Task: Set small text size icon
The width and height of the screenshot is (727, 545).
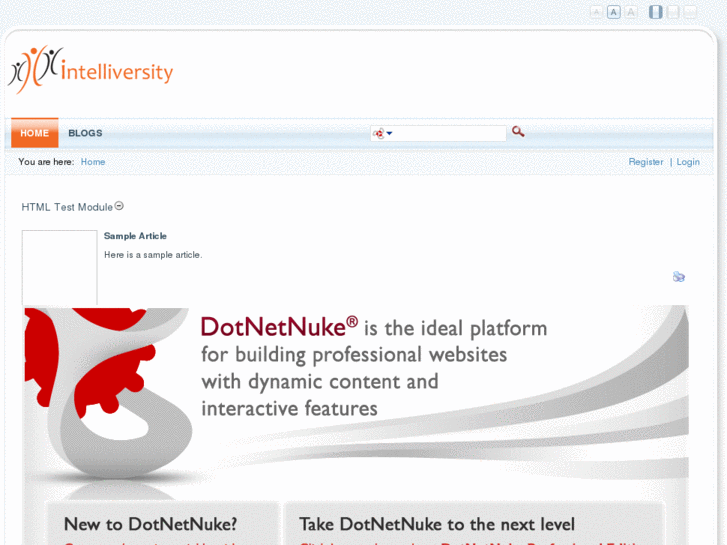Action: coord(596,12)
